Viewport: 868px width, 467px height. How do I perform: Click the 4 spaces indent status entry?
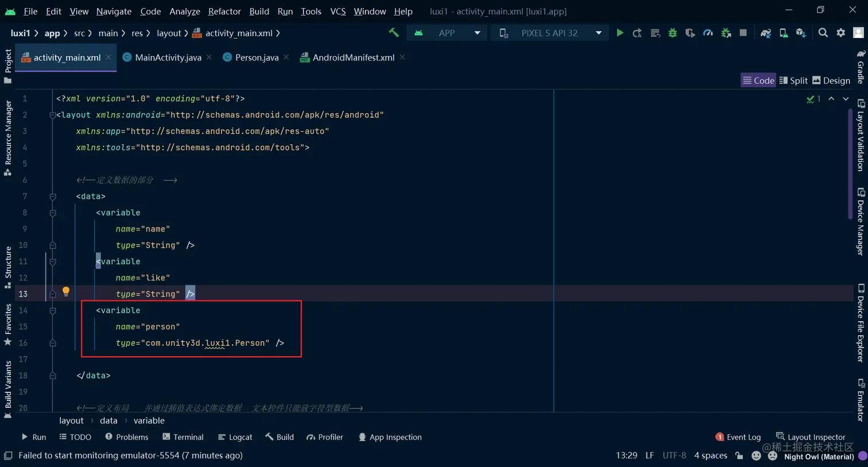click(x=711, y=456)
